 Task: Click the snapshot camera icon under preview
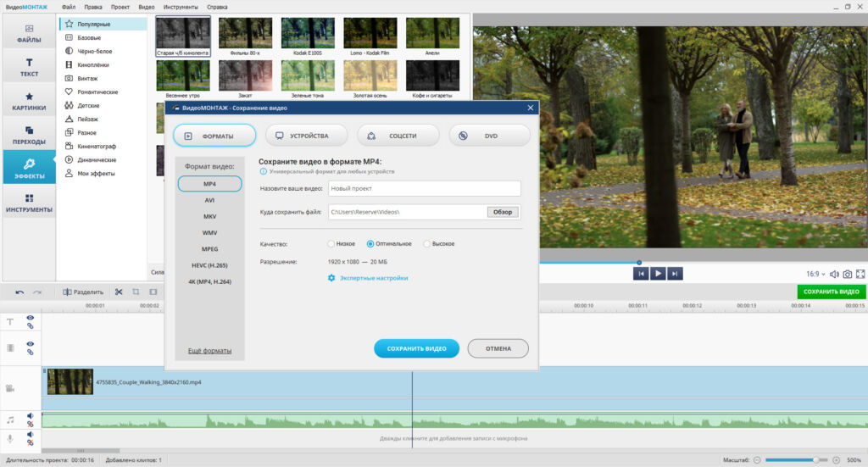click(848, 274)
